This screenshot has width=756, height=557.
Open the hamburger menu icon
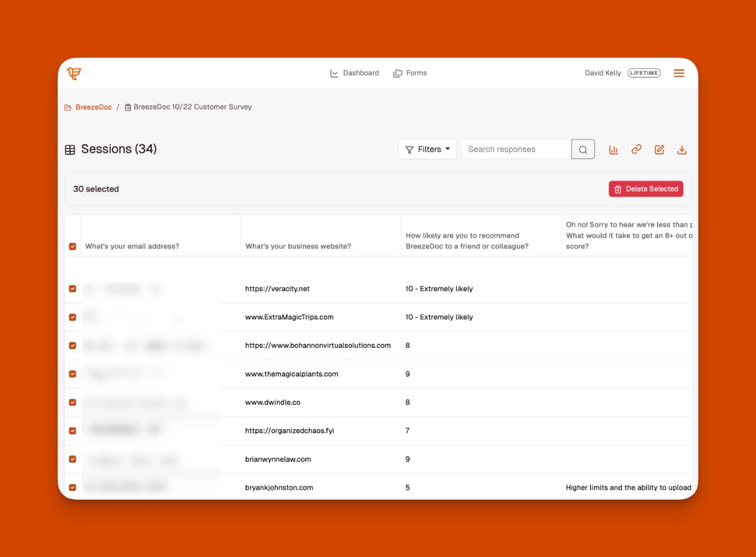tap(679, 73)
